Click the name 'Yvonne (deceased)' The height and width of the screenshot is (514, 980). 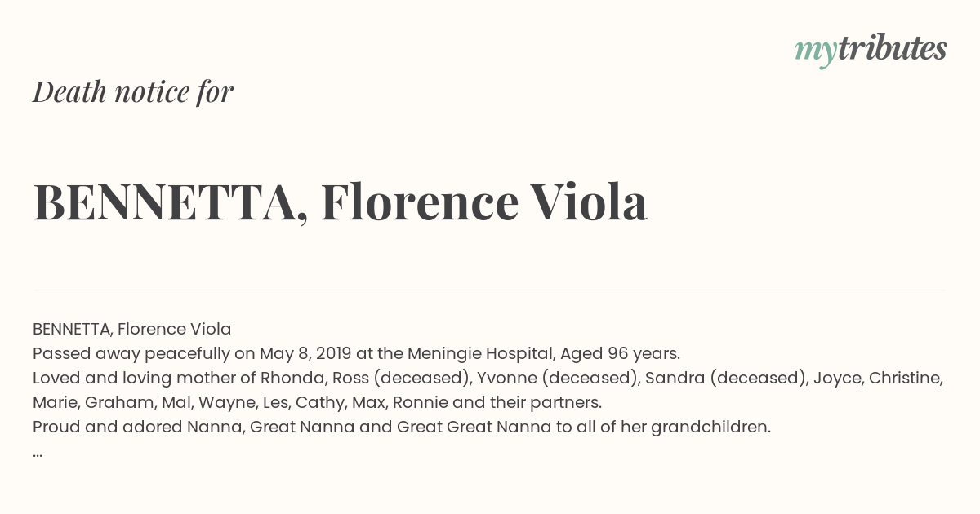click(x=558, y=378)
